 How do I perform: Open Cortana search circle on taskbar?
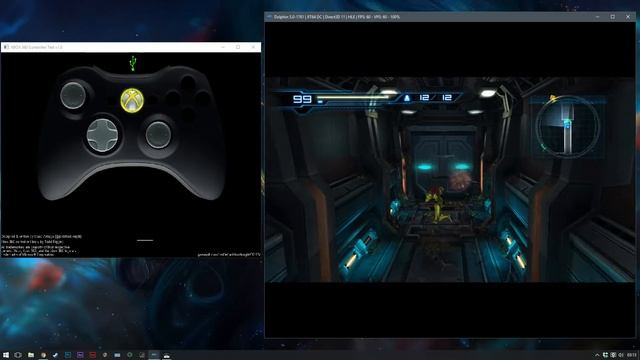18,355
